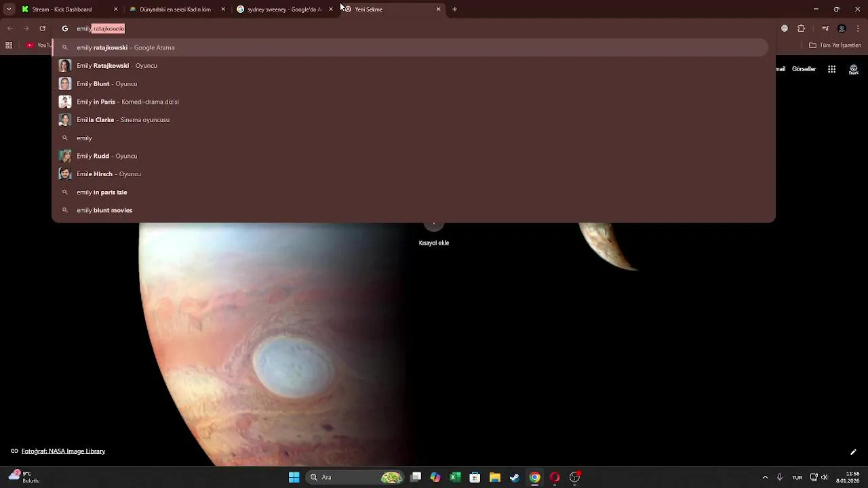The width and height of the screenshot is (868, 488).
Task: Open the apps grid in bookmarks bar
Action: [x=9, y=45]
